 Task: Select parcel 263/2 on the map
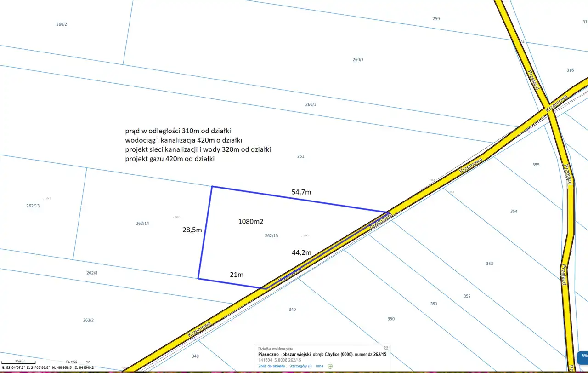pyautogui.click(x=88, y=321)
